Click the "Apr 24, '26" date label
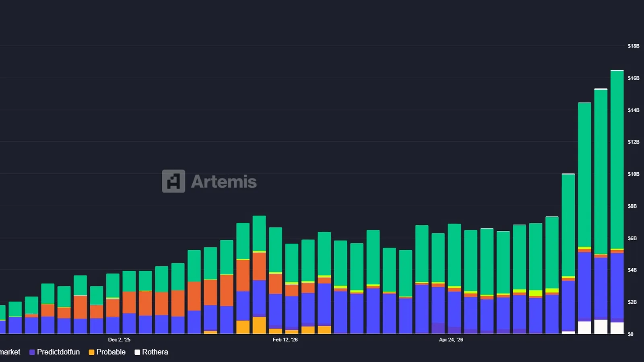 [x=451, y=340]
